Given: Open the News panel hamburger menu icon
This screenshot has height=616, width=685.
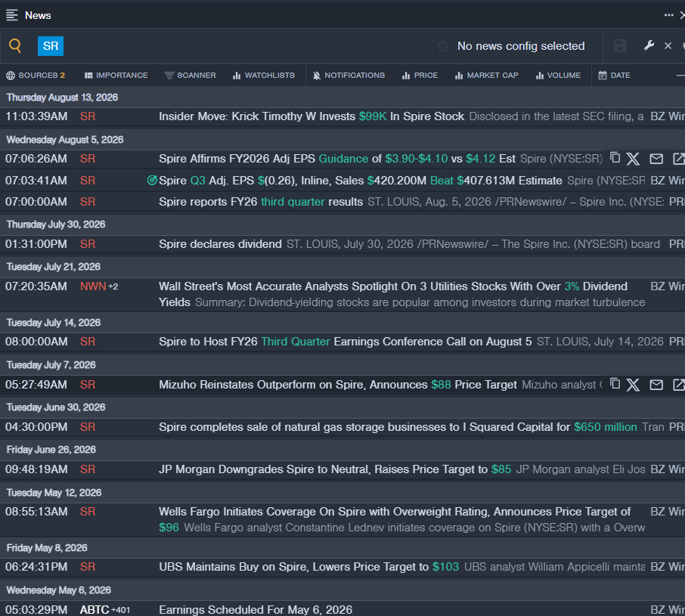Looking at the screenshot, I should [x=12, y=15].
